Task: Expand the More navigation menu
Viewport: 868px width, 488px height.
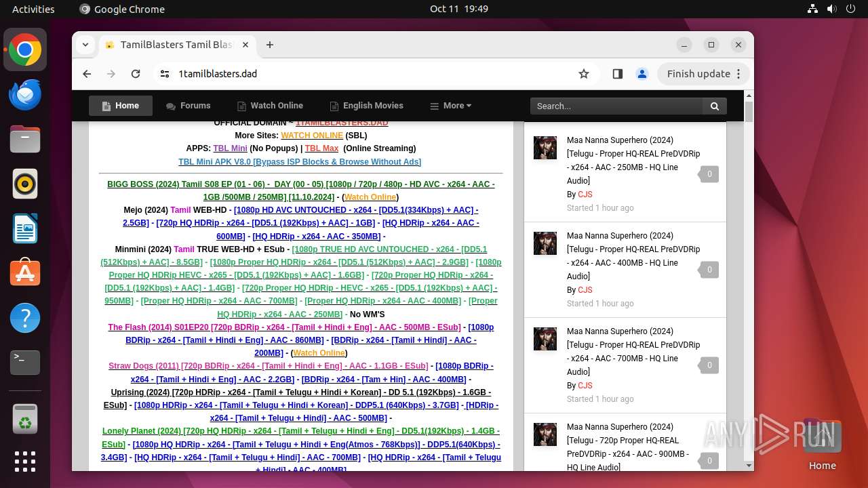Action: point(451,106)
